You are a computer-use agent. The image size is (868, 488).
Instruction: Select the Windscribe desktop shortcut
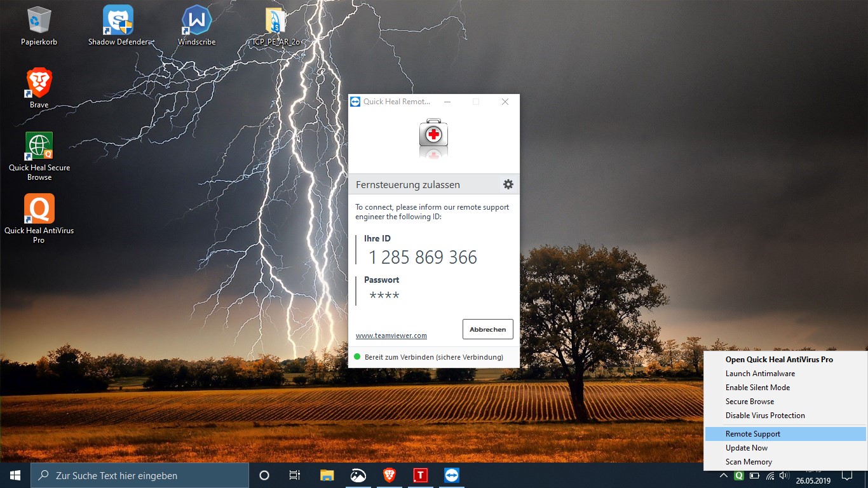196,25
